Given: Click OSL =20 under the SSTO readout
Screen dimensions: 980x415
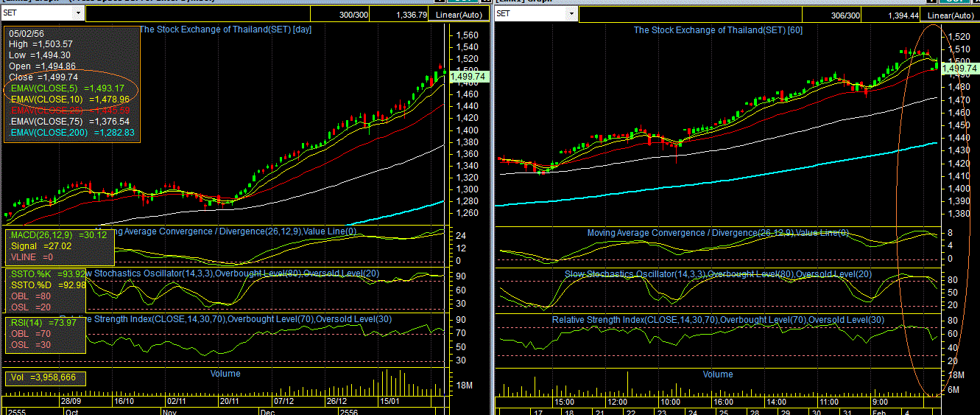Looking at the screenshot, I should point(29,307).
